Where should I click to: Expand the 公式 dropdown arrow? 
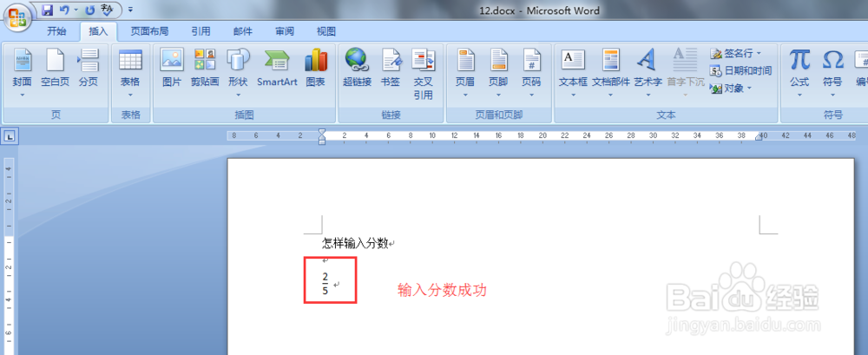(799, 95)
